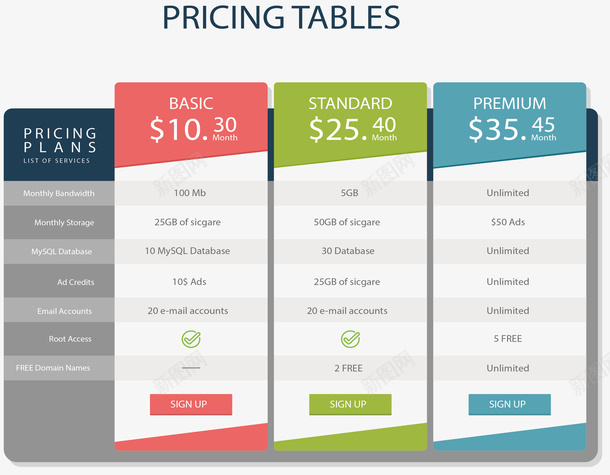
Task: Click the Basic plan dash under domain names
Action: point(190,368)
